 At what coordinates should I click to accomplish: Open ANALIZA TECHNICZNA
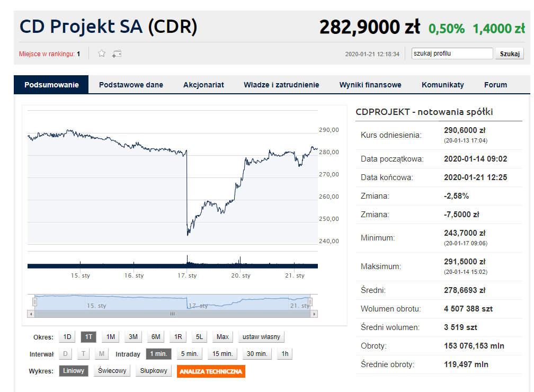[211, 371]
